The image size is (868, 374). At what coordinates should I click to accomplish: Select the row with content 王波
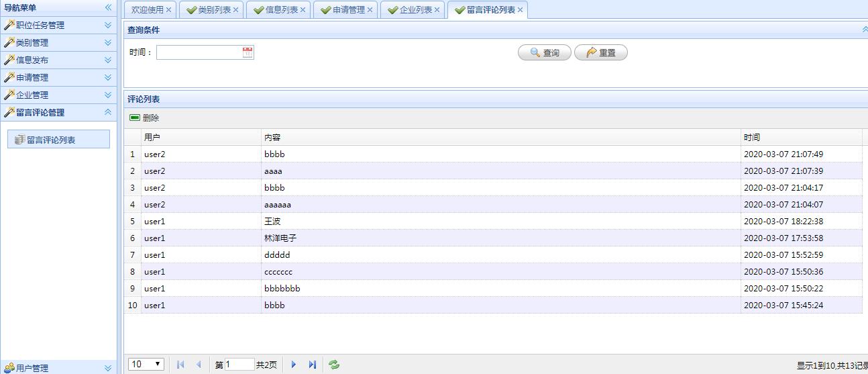point(493,221)
